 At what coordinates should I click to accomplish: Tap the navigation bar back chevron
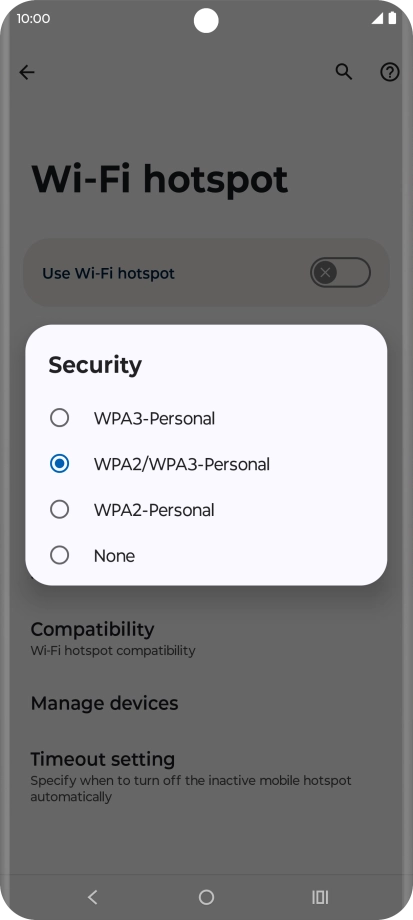point(92,897)
